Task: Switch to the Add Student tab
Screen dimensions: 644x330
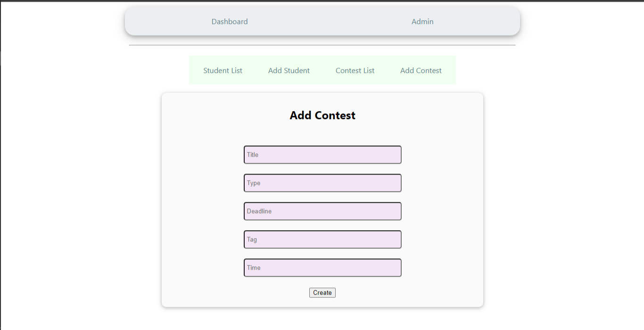Action: 289,70
